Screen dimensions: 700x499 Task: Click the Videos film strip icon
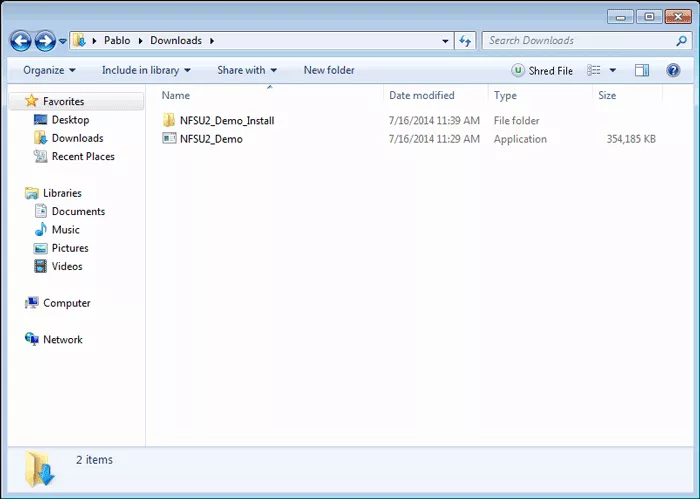[40, 266]
